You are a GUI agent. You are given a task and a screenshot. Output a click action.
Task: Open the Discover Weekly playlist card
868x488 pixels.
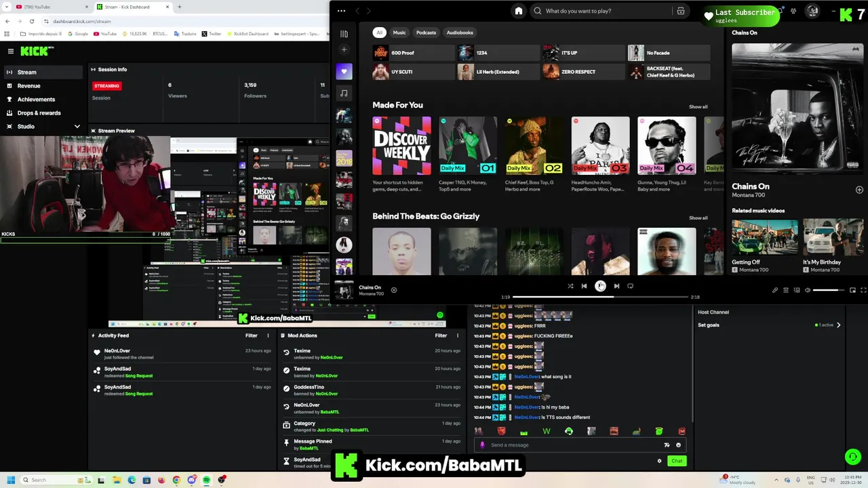coord(401,155)
